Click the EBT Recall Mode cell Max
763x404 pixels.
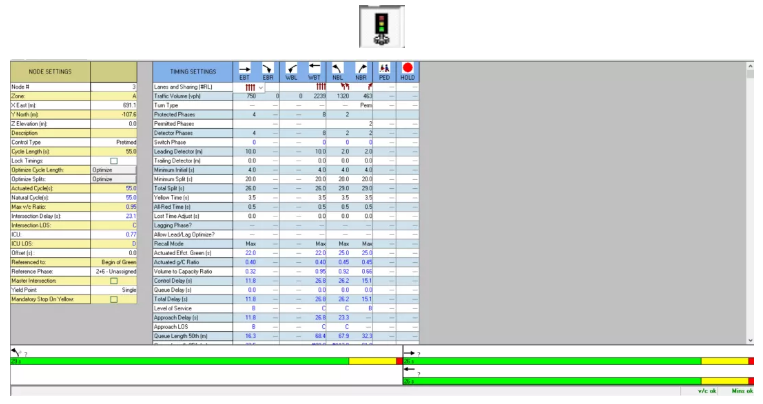coord(245,244)
